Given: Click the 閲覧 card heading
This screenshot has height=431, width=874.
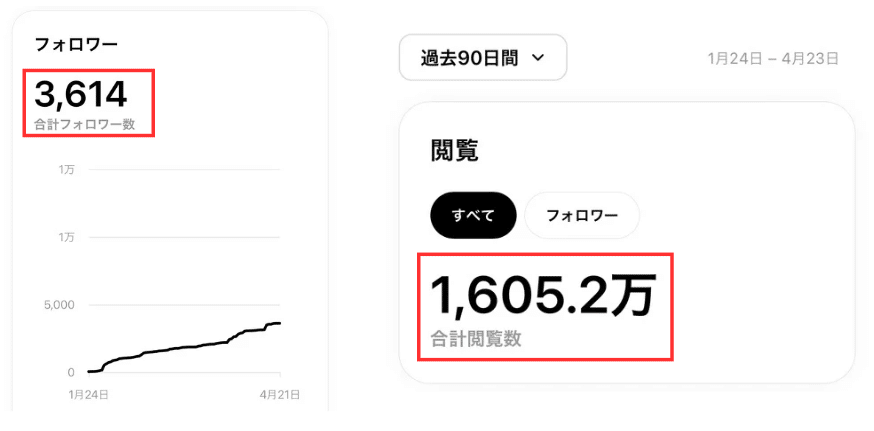Looking at the screenshot, I should tap(454, 151).
